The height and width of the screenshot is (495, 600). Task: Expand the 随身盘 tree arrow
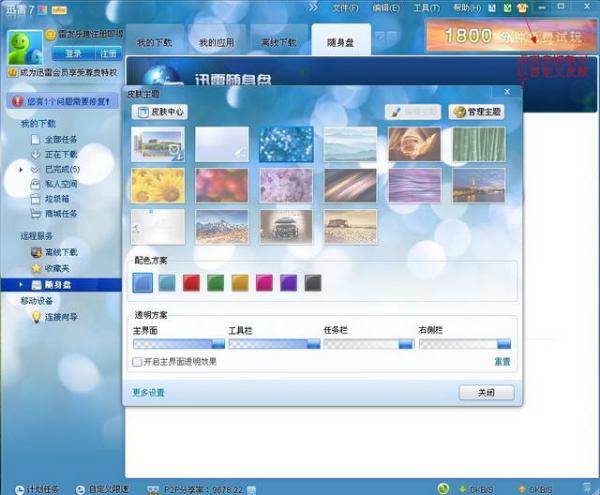21,285
